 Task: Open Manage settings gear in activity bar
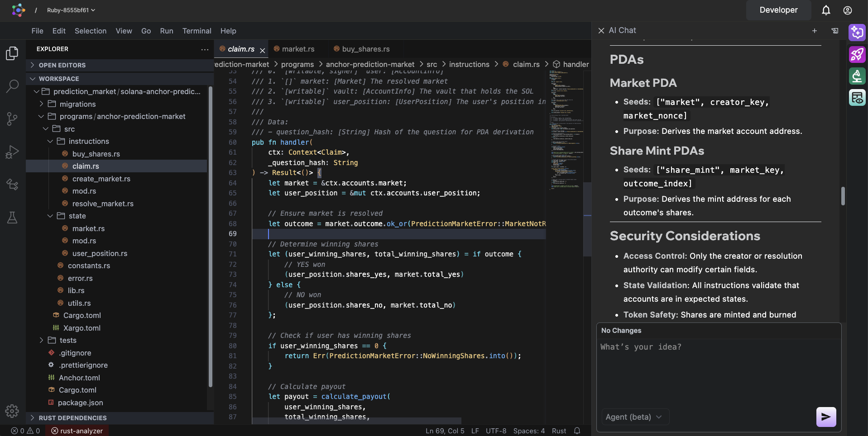12,411
